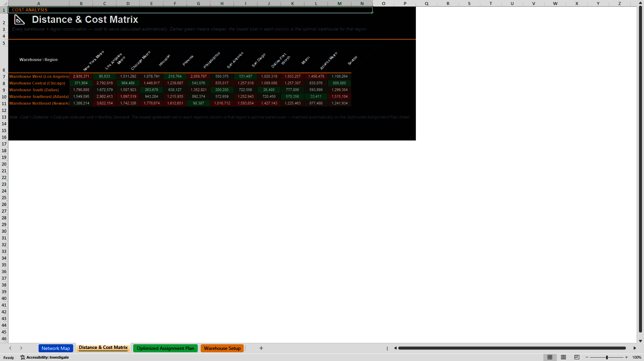Click the Philadelphia column heading
This screenshot has height=361, width=644.
tap(212, 60)
